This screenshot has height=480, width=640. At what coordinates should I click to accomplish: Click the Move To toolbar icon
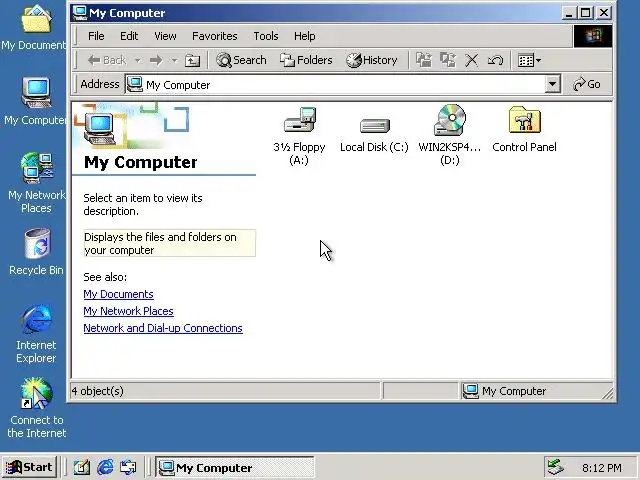pos(424,60)
